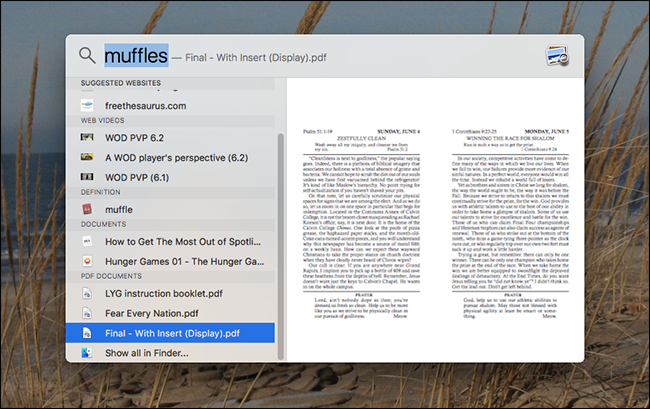
Task: Click the left PDF preview page Zestfully Clean
Action: [361, 224]
